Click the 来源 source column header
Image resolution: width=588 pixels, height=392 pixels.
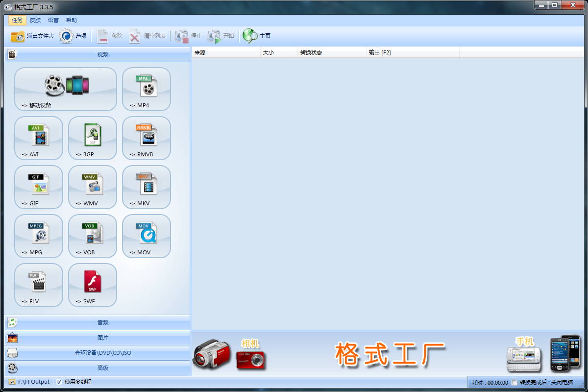point(225,52)
